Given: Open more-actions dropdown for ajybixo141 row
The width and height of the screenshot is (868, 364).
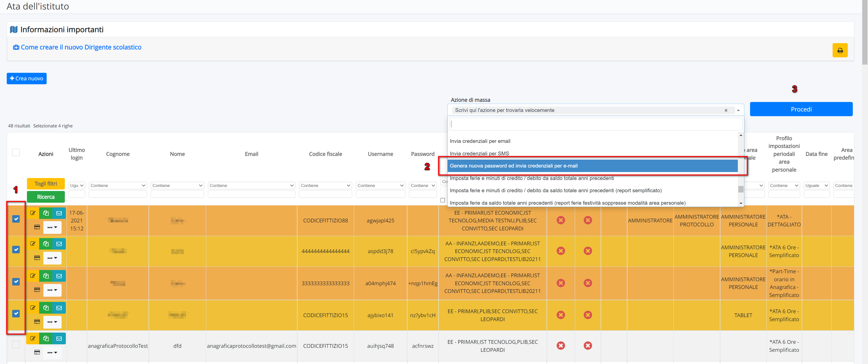Looking at the screenshot, I should pos(52,322).
